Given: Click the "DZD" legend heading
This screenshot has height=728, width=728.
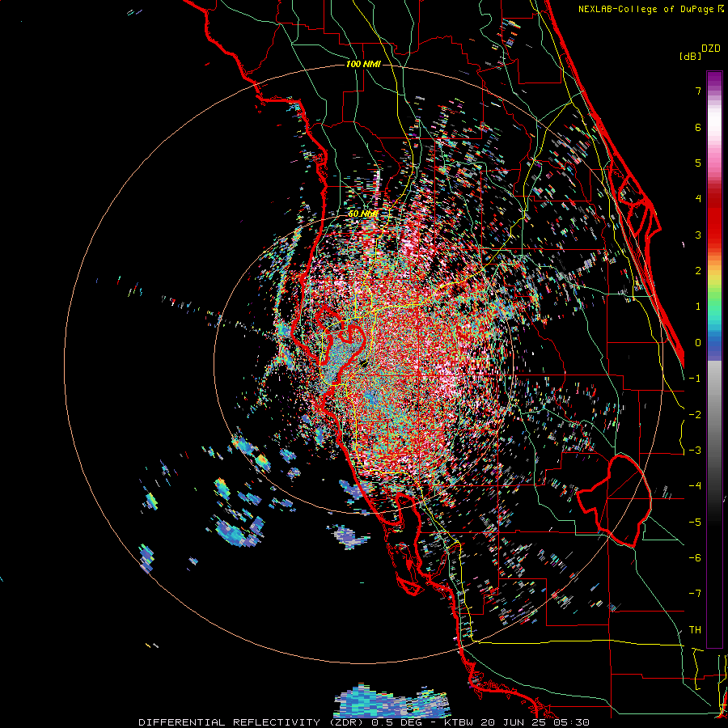Looking at the screenshot, I should [711, 49].
